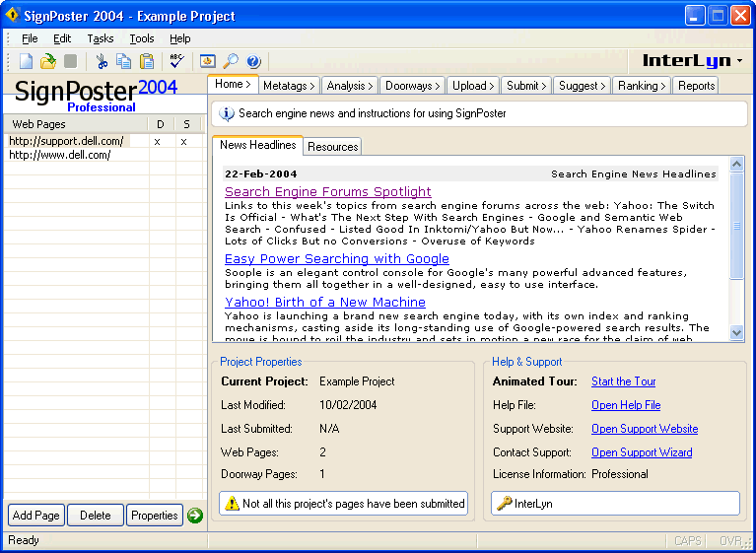The width and height of the screenshot is (756, 553).
Task: Click the D column x for support.dell.com
Action: point(157,142)
